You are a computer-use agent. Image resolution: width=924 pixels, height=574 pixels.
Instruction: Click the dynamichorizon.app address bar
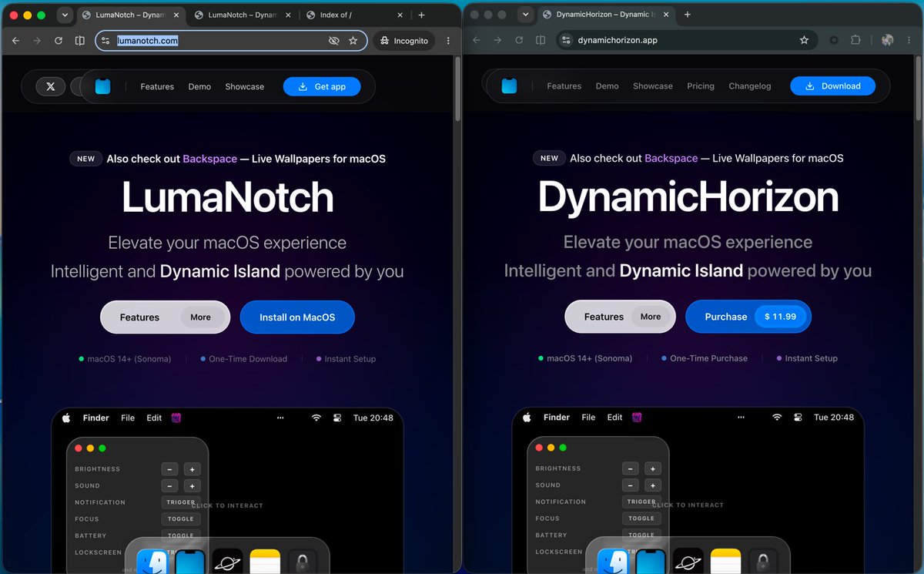[687, 40]
